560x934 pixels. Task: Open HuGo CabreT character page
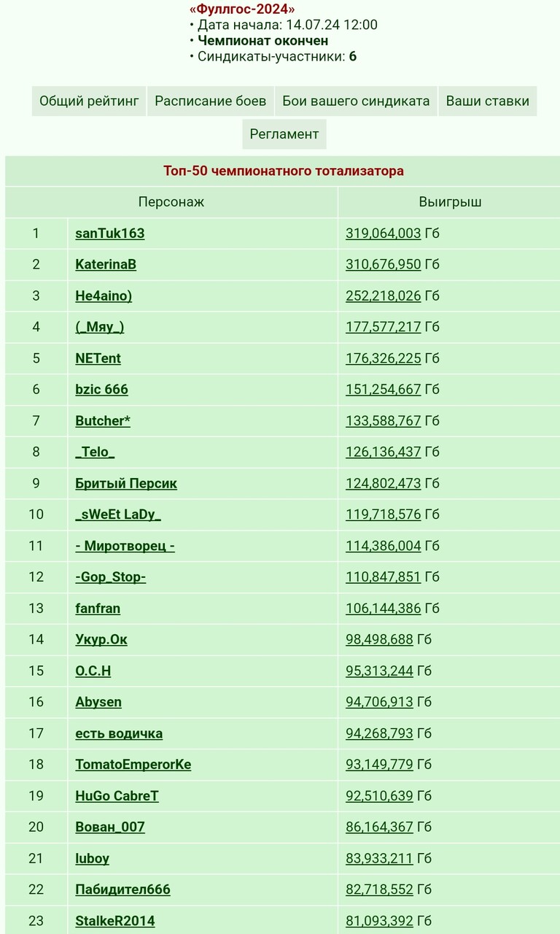point(117,796)
